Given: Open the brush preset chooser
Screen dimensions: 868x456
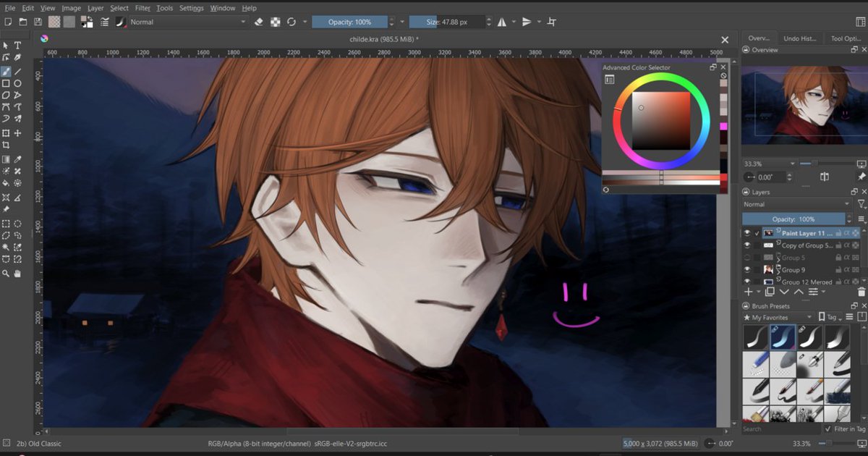Looking at the screenshot, I should [119, 22].
